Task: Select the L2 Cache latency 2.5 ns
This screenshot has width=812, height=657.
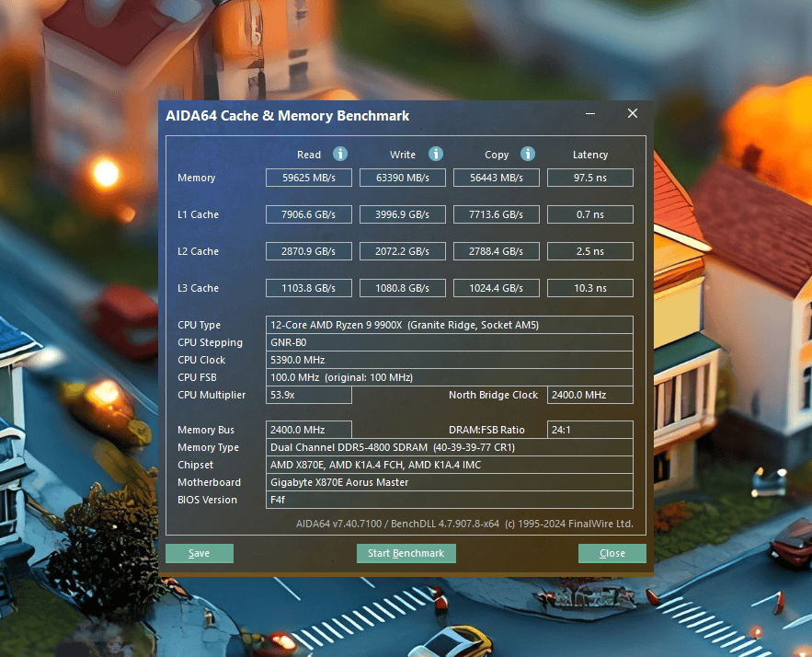Action: (589, 251)
